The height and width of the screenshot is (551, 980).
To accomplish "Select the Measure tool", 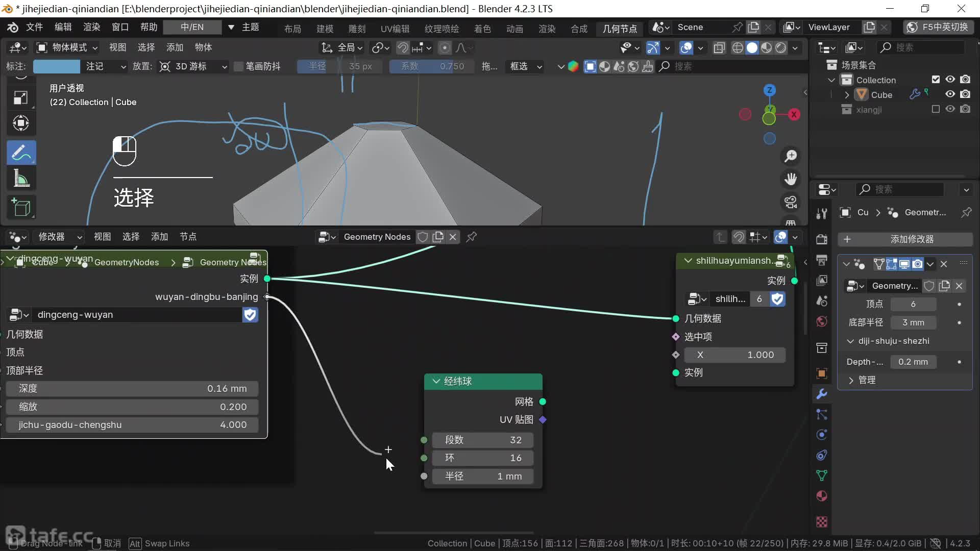I will 21,179.
